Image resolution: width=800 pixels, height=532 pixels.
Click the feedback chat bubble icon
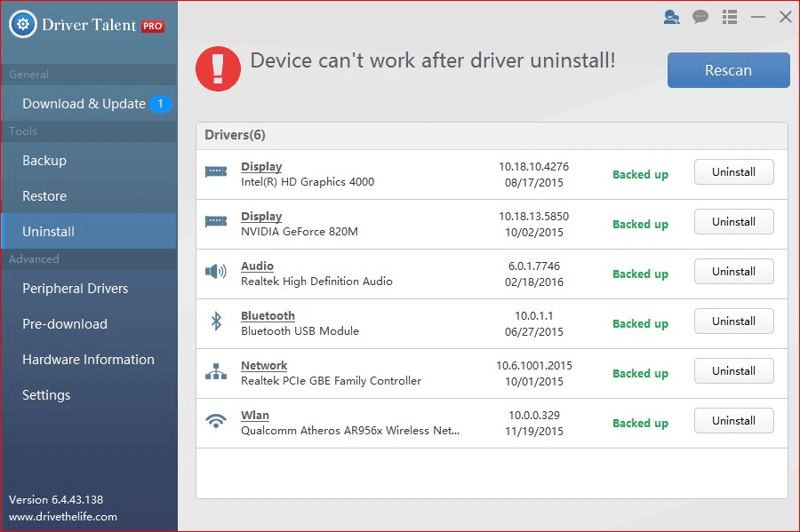pyautogui.click(x=700, y=17)
